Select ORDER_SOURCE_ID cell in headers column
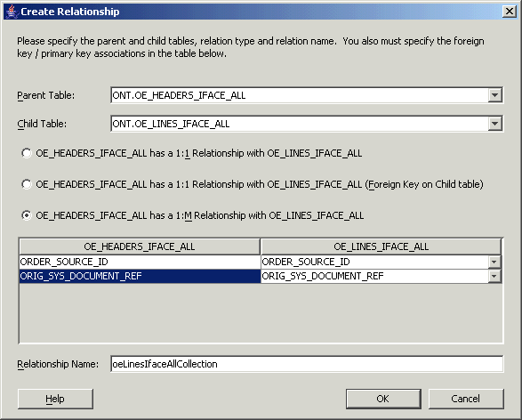The width and height of the screenshot is (522, 420). (140, 262)
